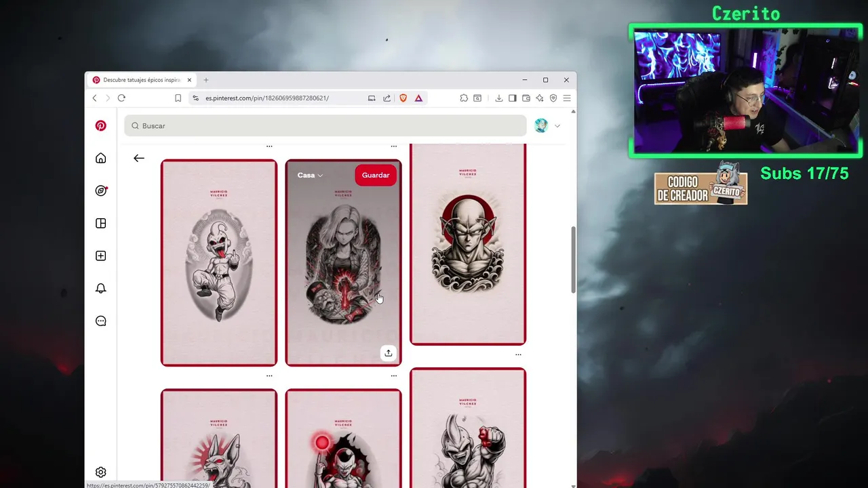Toggle the browser sidebar panel icon
Image resolution: width=868 pixels, height=488 pixels.
512,98
